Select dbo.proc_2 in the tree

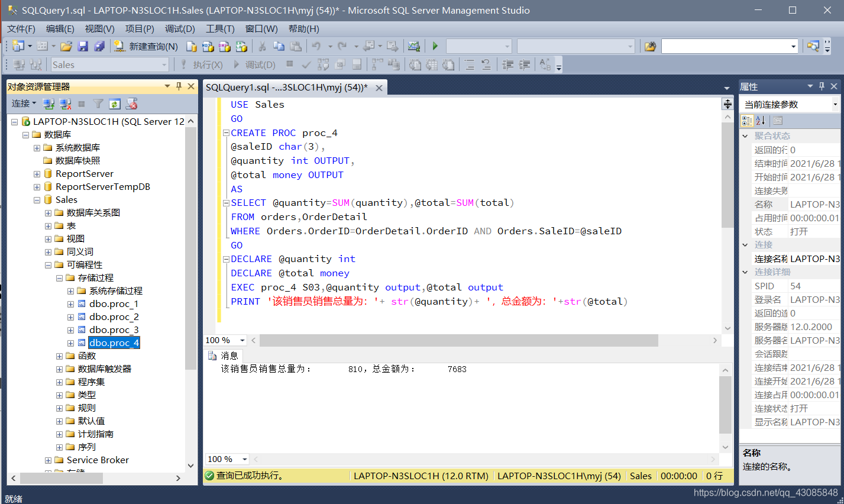114,317
